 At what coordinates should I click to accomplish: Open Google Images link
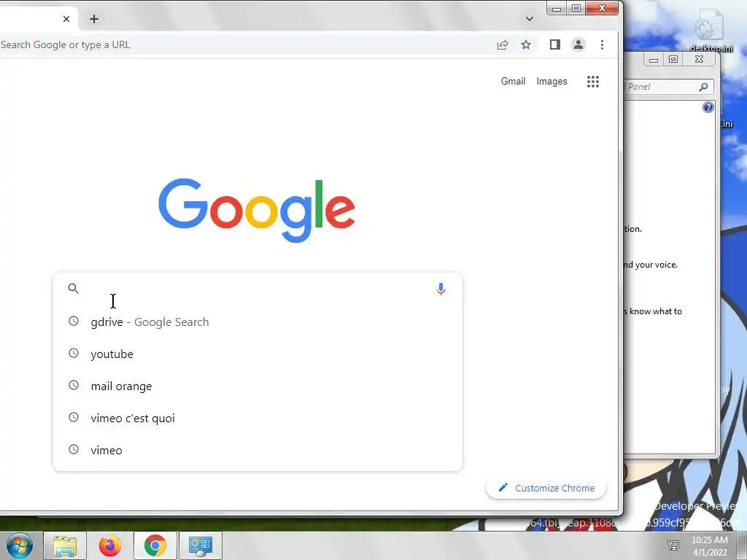pos(551,82)
